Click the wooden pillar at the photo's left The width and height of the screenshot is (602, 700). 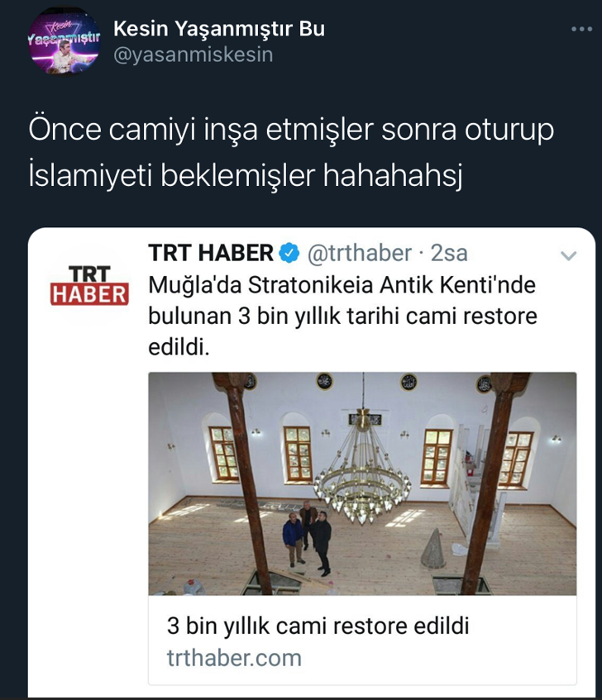pos(245,483)
